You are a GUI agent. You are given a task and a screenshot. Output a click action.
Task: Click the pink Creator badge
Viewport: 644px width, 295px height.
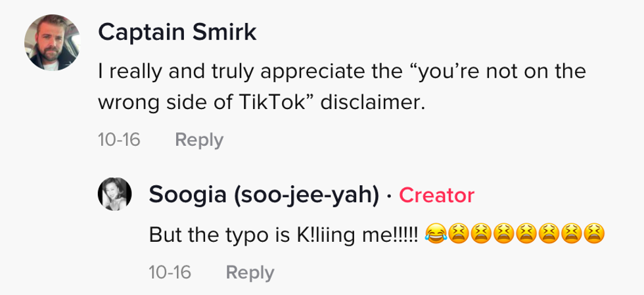click(x=436, y=195)
